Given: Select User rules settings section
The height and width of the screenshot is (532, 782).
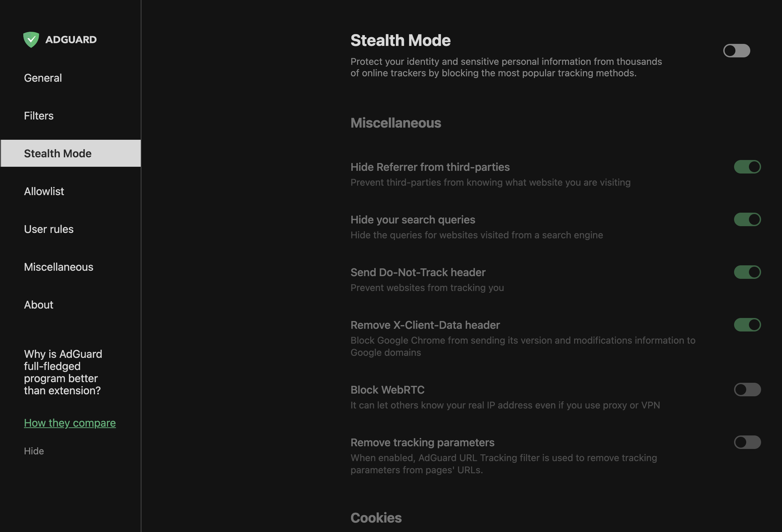Looking at the screenshot, I should click(49, 229).
